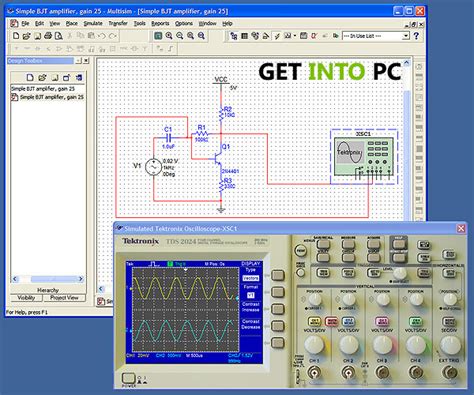Select the V1 AC voltage source
474x395 pixels.
point(153,167)
